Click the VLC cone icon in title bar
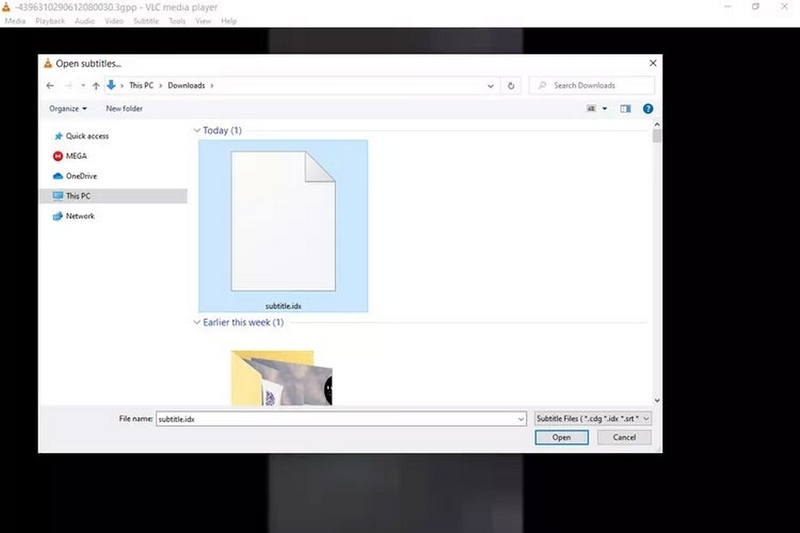 6,7
